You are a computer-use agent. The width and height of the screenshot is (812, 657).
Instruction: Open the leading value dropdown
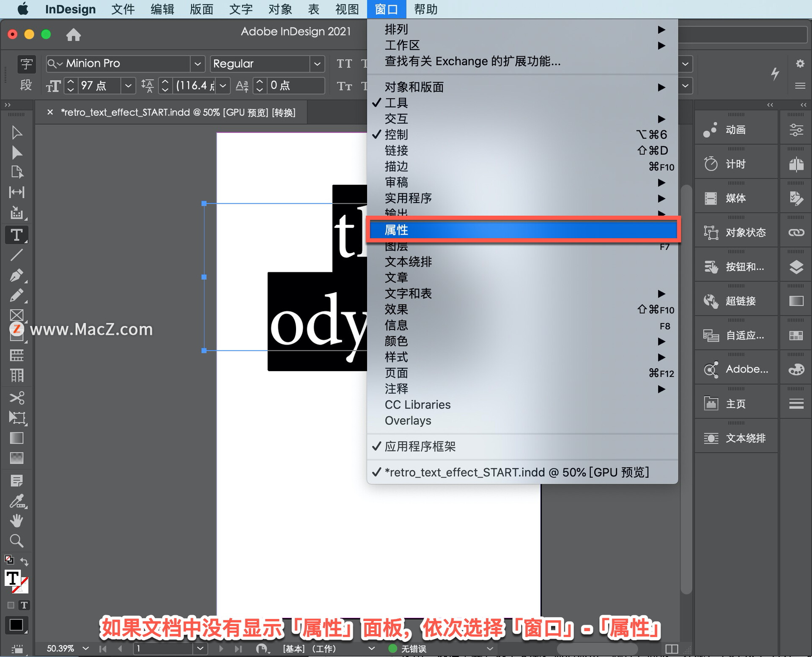coord(223,86)
